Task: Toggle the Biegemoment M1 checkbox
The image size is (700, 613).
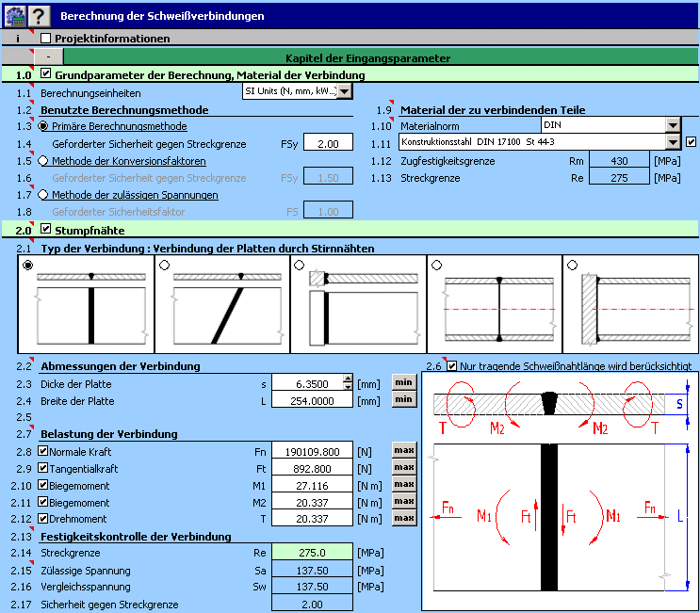Action: click(42, 485)
